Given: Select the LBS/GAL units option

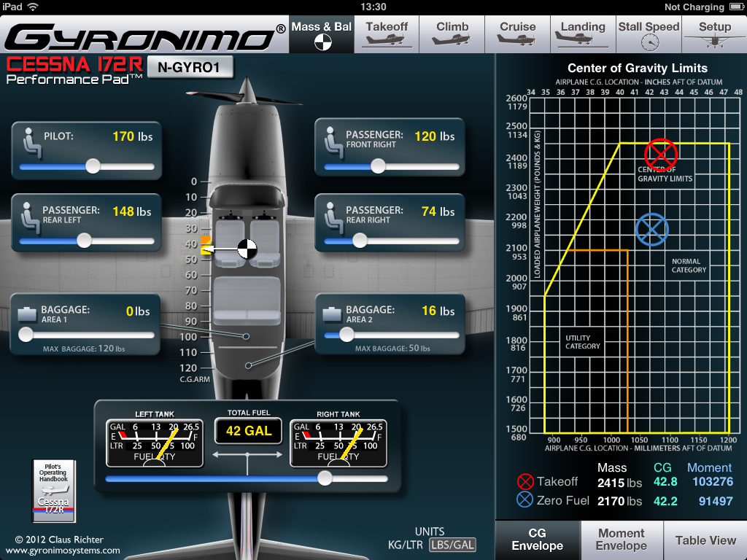Looking at the screenshot, I should coord(452,545).
